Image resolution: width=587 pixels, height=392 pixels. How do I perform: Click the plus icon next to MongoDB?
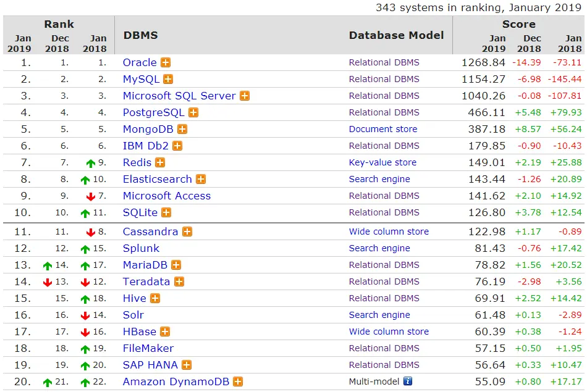pyautogui.click(x=182, y=130)
